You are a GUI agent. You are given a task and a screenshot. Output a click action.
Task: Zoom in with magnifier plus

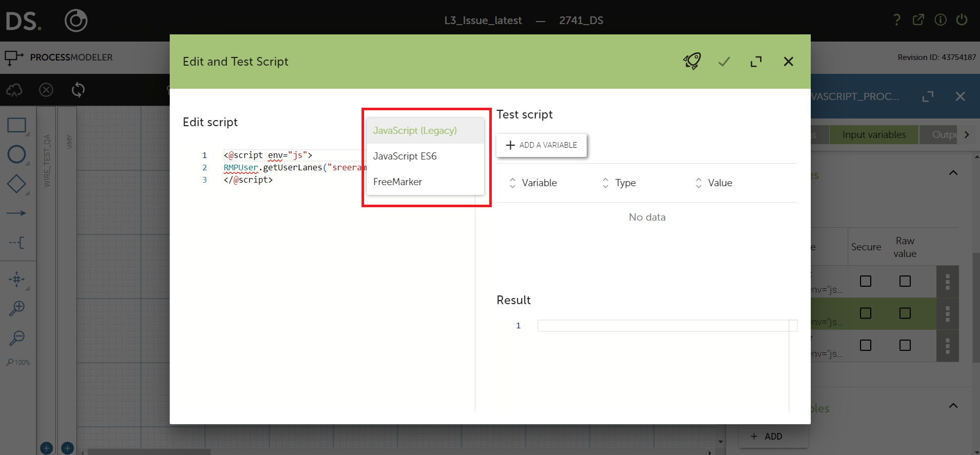pyautogui.click(x=17, y=308)
